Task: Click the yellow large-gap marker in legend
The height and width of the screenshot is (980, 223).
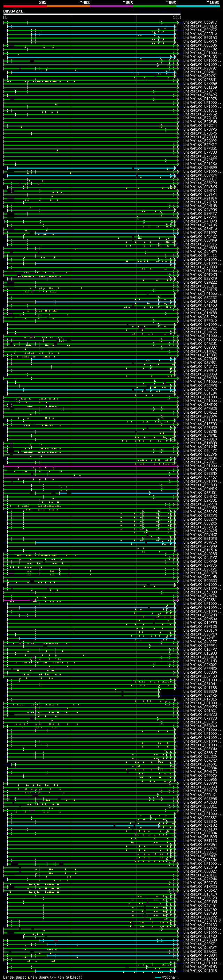Action: click(x=29, y=977)
